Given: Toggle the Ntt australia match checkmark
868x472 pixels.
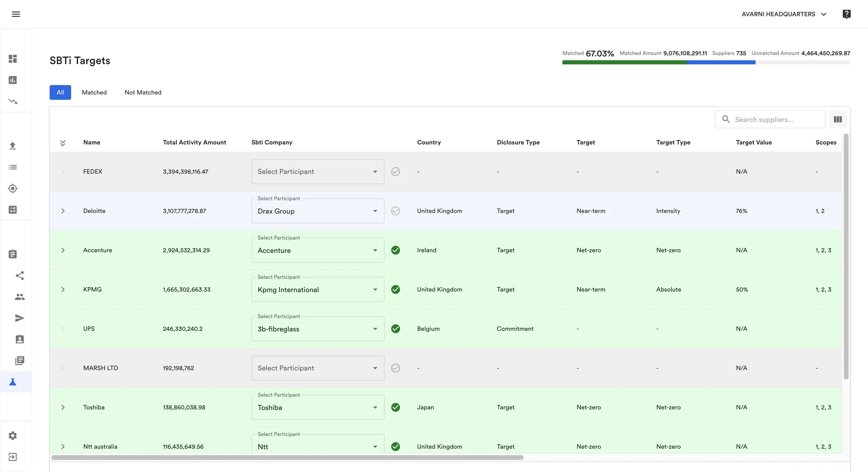Looking at the screenshot, I should pos(396,447).
